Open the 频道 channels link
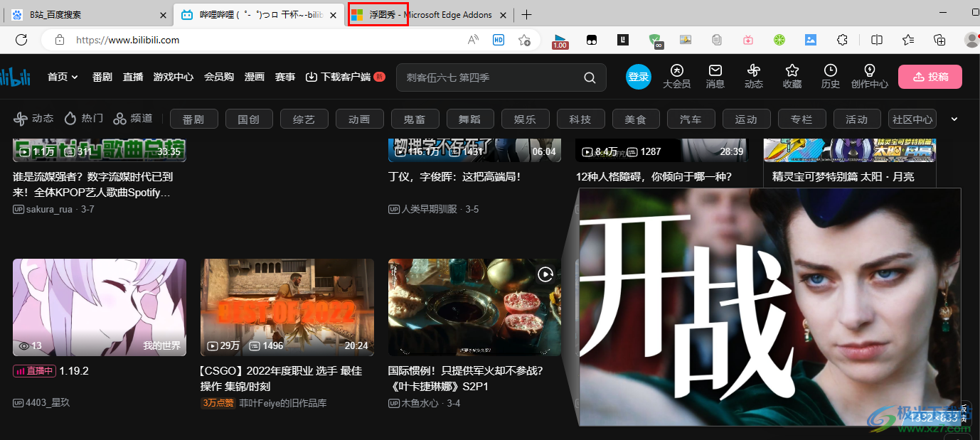Viewport: 980px width, 440px height. (x=133, y=119)
